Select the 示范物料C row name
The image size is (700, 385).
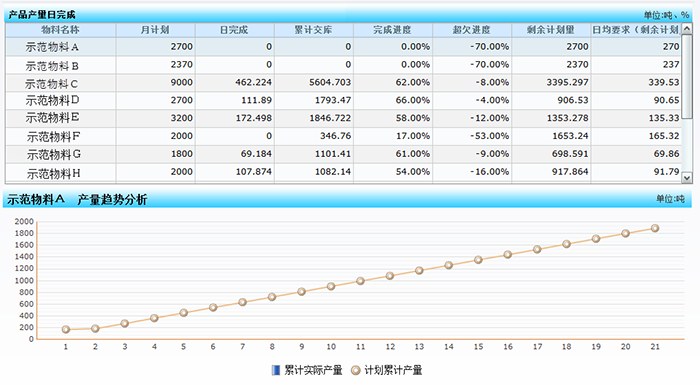52,84
